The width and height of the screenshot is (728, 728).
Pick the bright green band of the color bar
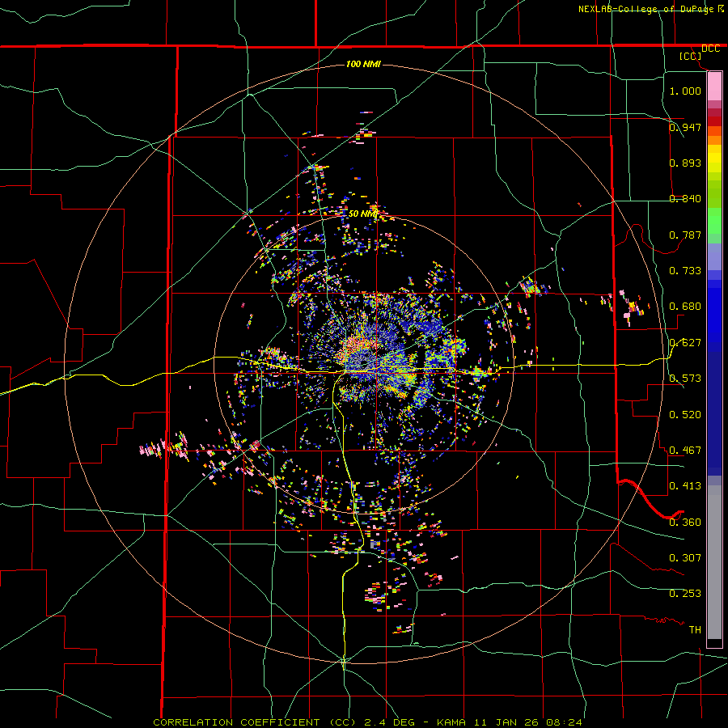click(x=714, y=221)
